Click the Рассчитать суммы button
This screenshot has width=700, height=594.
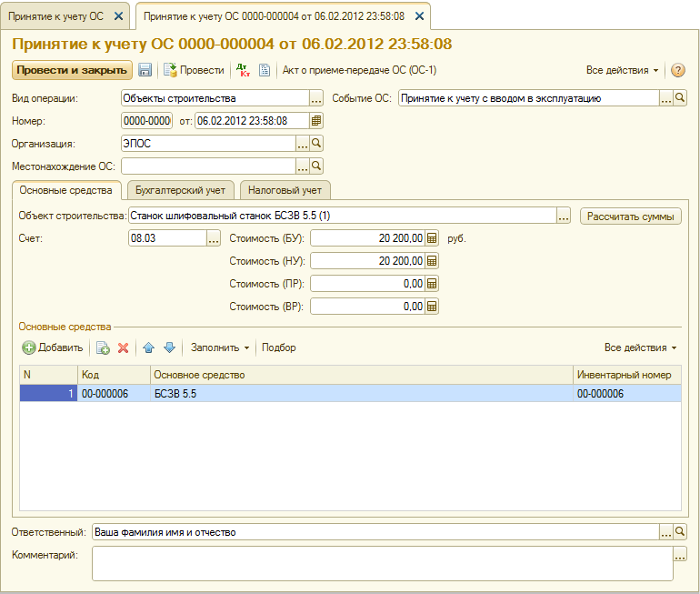click(631, 216)
